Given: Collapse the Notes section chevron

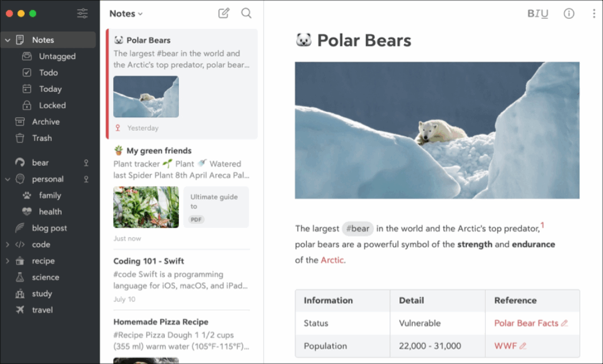Looking at the screenshot, I should pos(8,40).
